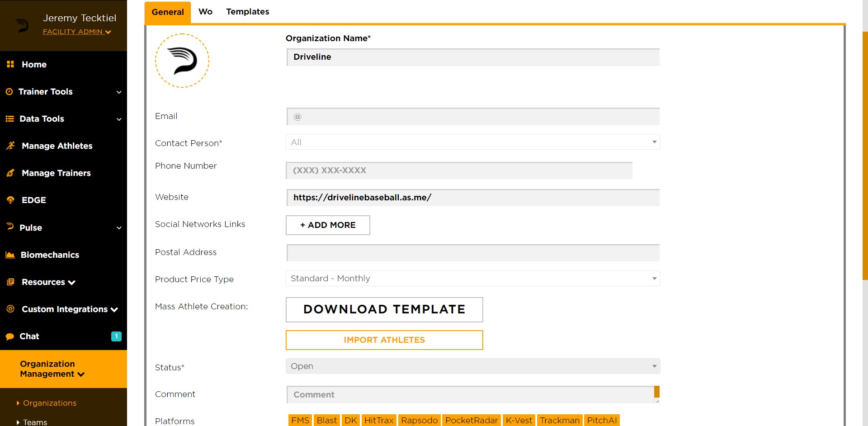This screenshot has height=426, width=868.
Task: Open the Facility Admin role dropdown
Action: click(x=77, y=32)
